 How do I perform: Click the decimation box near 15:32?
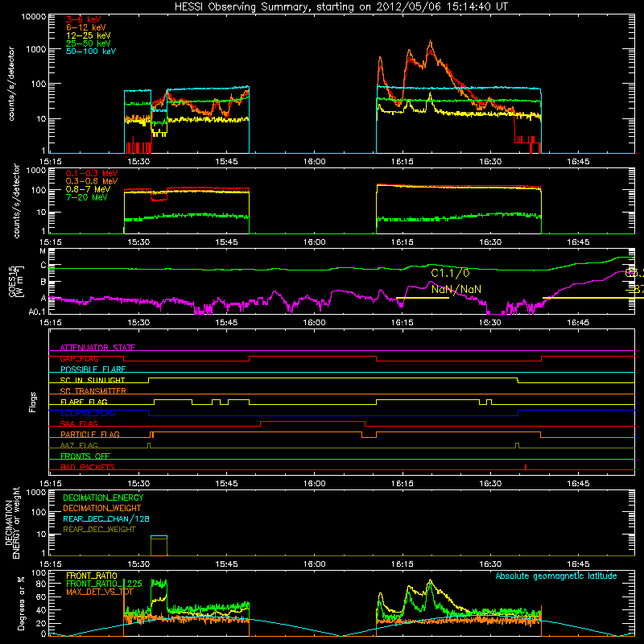tap(159, 546)
